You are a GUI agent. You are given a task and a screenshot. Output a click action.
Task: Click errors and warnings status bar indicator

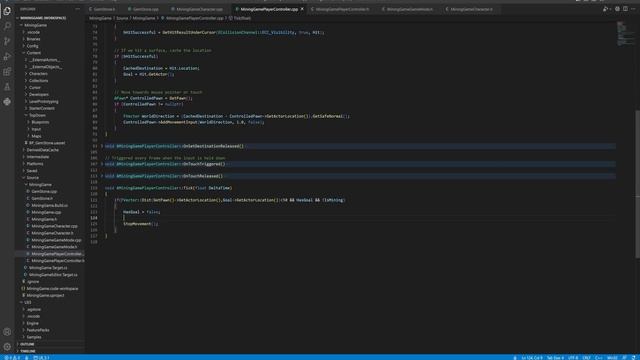[x=12, y=358]
